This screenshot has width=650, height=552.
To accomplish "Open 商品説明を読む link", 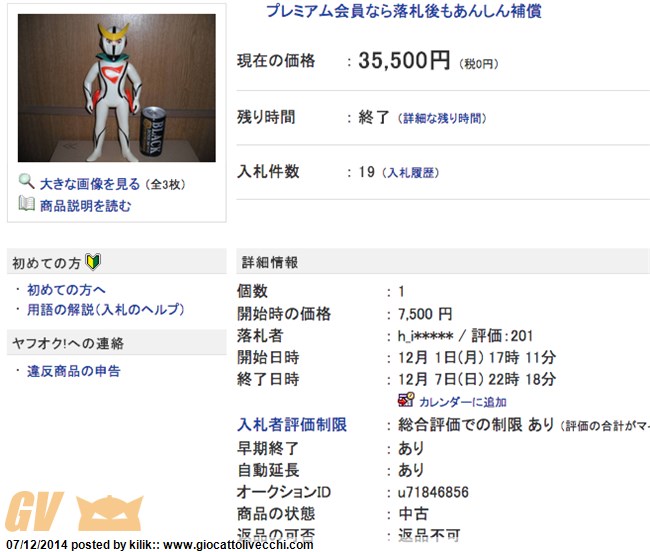I will [x=85, y=206].
